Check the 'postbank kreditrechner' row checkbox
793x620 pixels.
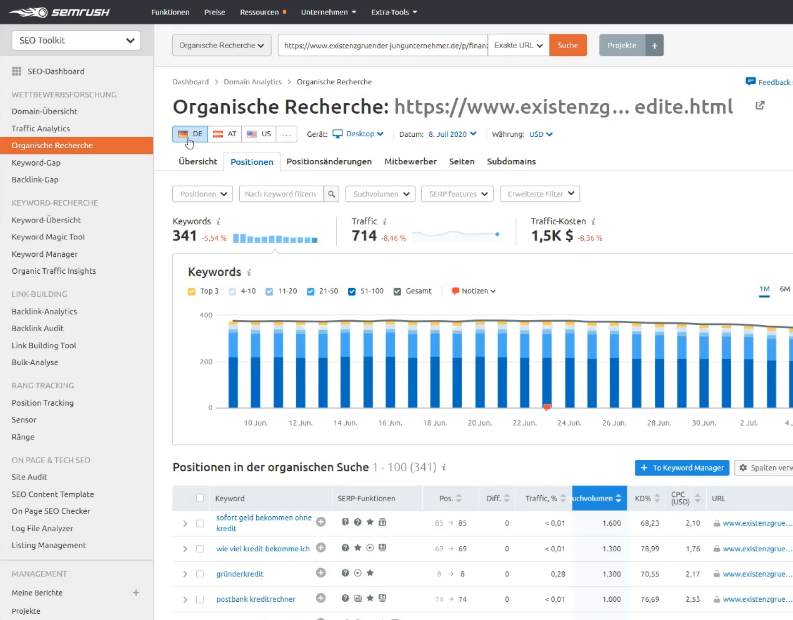coord(200,599)
